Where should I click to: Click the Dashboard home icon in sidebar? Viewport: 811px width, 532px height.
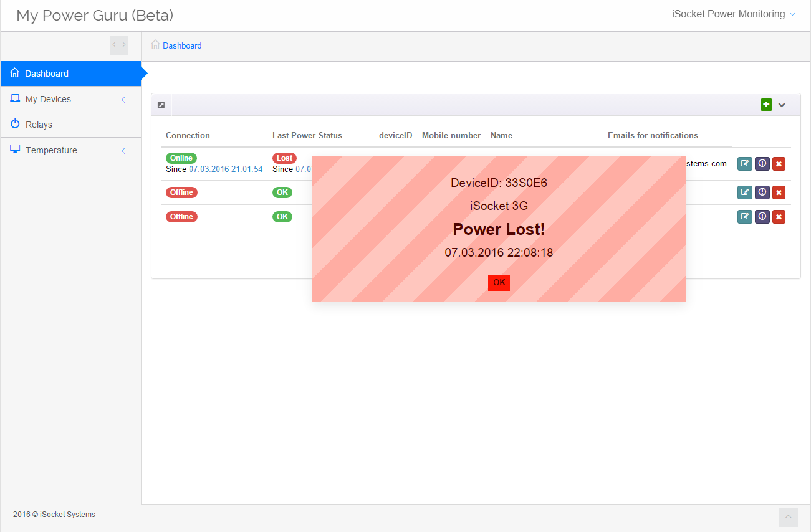pyautogui.click(x=15, y=73)
